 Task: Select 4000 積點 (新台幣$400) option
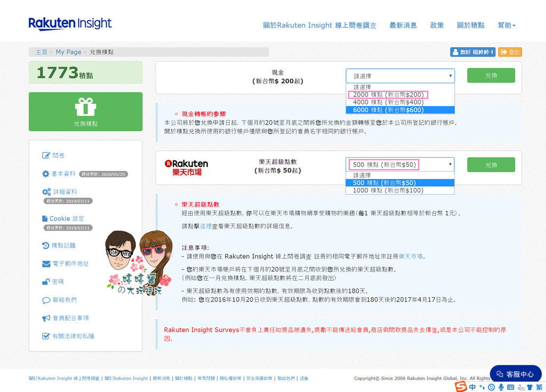(x=400, y=102)
